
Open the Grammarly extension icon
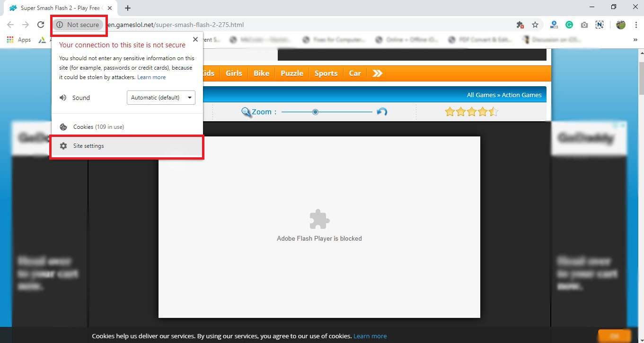[569, 25]
